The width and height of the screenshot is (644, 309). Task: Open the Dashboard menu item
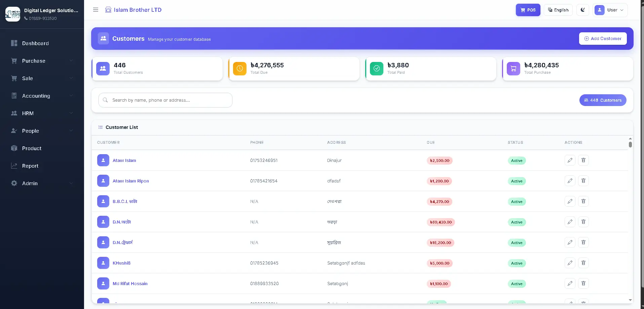coord(42,43)
